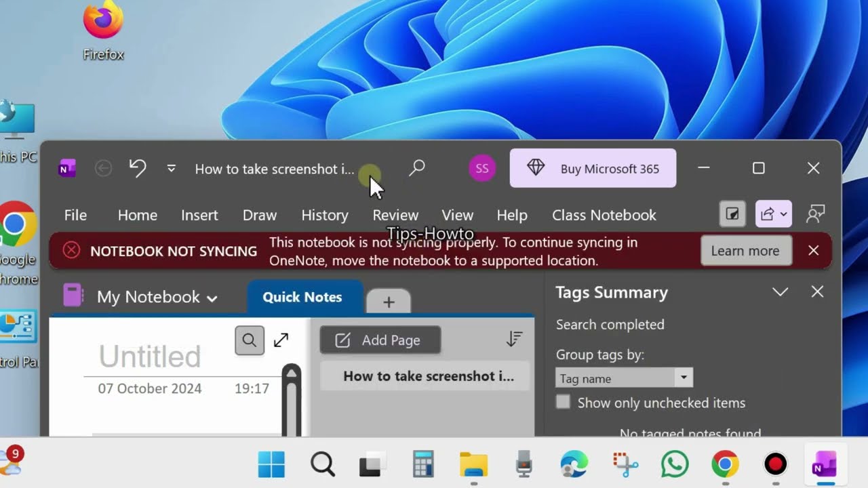Open the sort pages icon
Image resolution: width=868 pixels, height=488 pixels.
click(515, 340)
